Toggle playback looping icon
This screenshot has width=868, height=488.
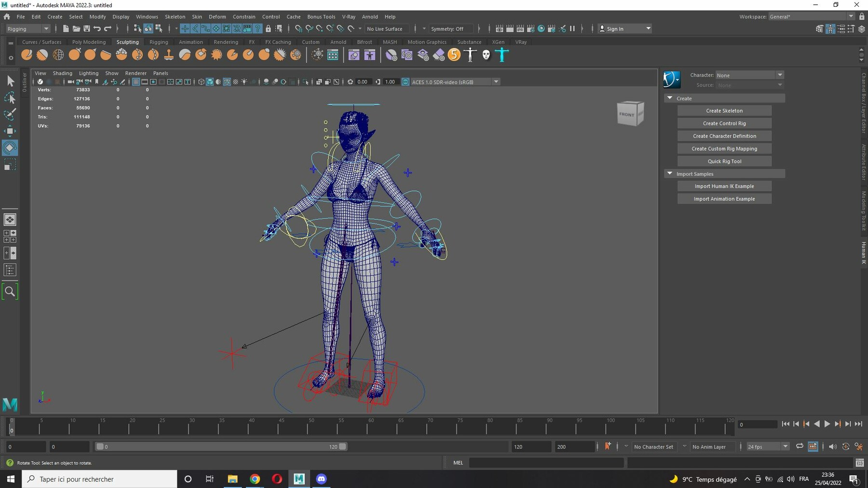tap(800, 447)
